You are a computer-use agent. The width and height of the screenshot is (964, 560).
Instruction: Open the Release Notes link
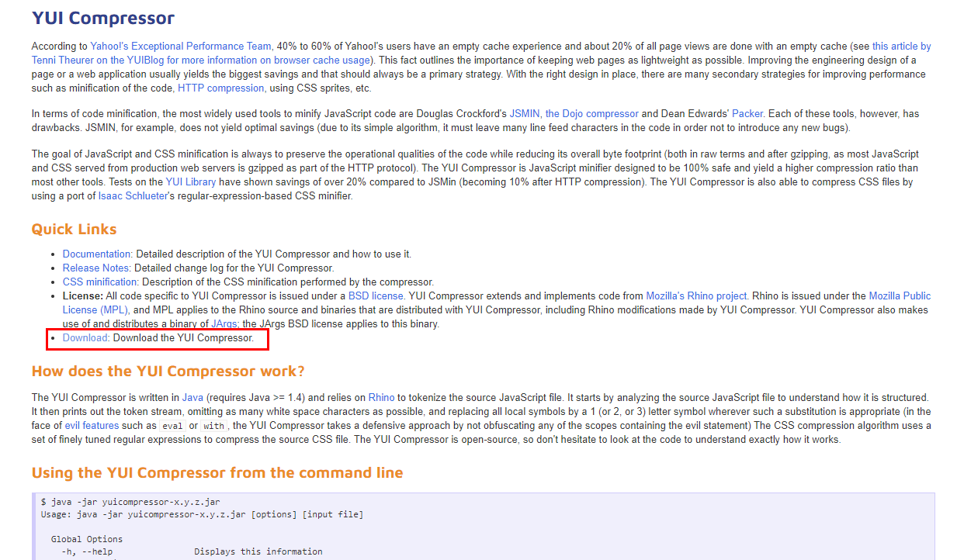pos(96,268)
